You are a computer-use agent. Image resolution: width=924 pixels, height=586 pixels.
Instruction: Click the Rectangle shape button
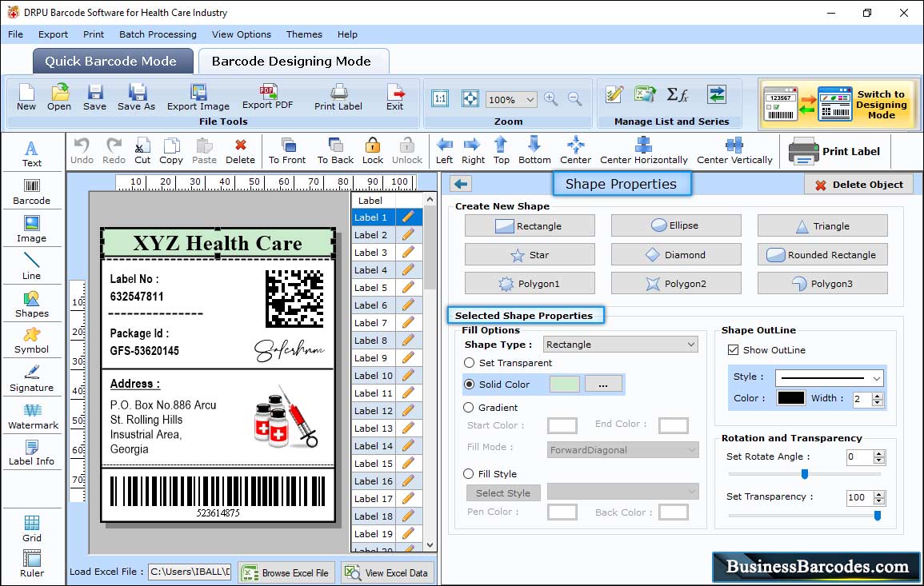click(x=529, y=225)
